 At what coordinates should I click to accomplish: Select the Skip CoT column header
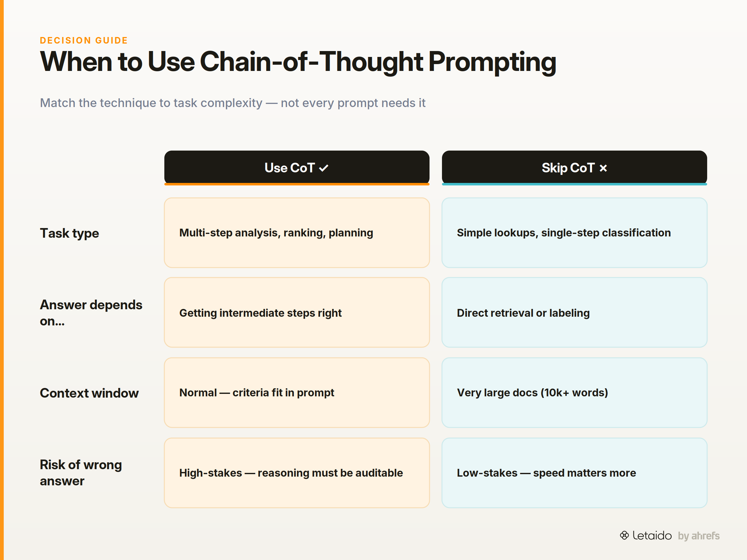[575, 168]
